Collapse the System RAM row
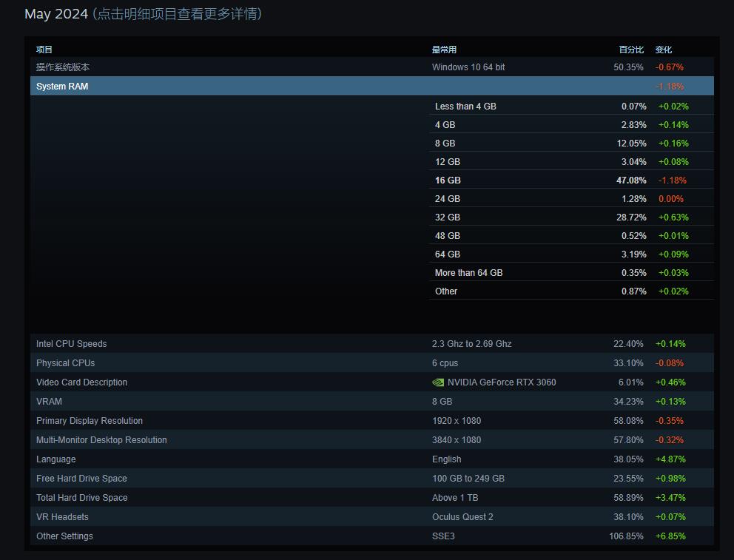The width and height of the screenshot is (734, 560). [x=62, y=87]
